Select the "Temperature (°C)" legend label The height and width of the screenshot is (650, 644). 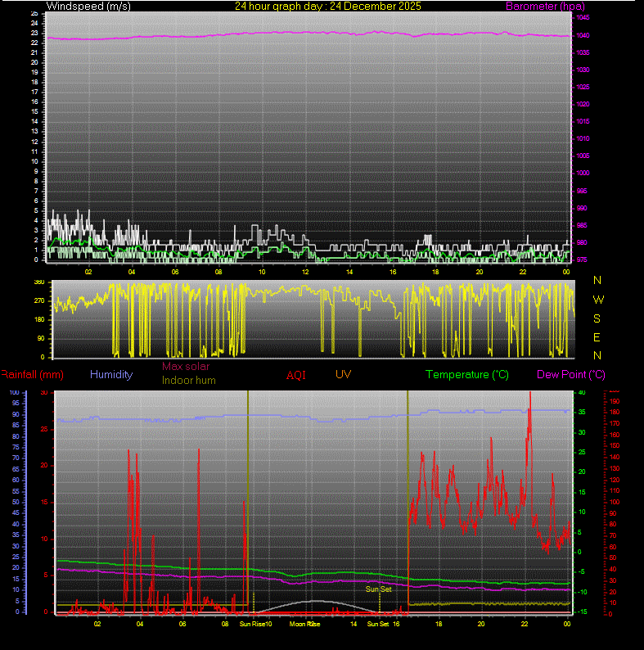click(x=467, y=375)
